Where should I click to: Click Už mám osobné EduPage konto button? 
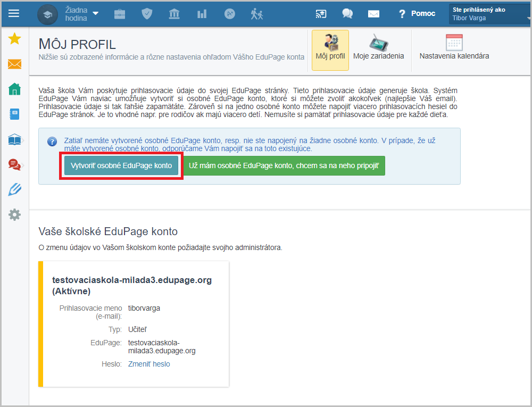[x=284, y=165]
